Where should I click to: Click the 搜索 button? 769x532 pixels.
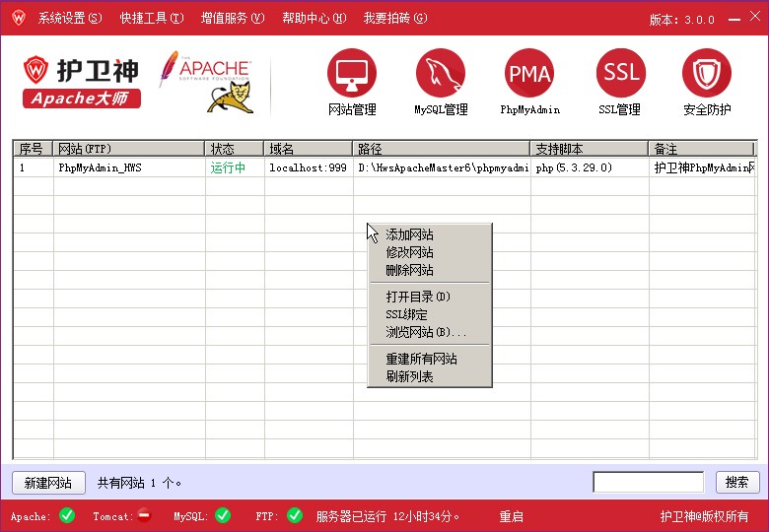(736, 482)
